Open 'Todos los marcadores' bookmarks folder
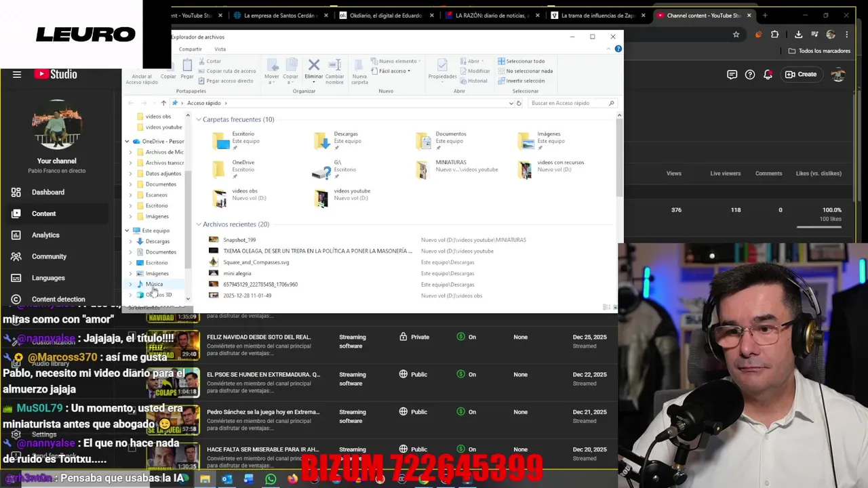Viewport: 868px width, 488px height. click(819, 51)
